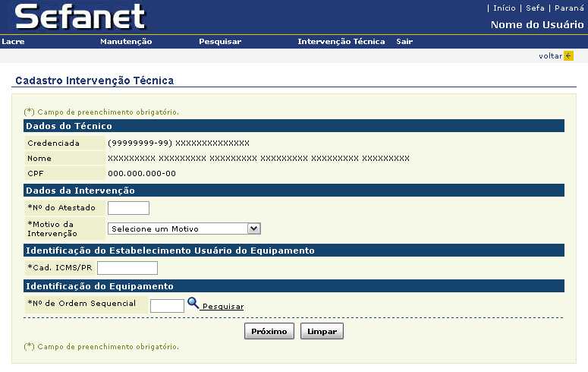Select the Intervenção Técnica menu item

pyautogui.click(x=341, y=42)
